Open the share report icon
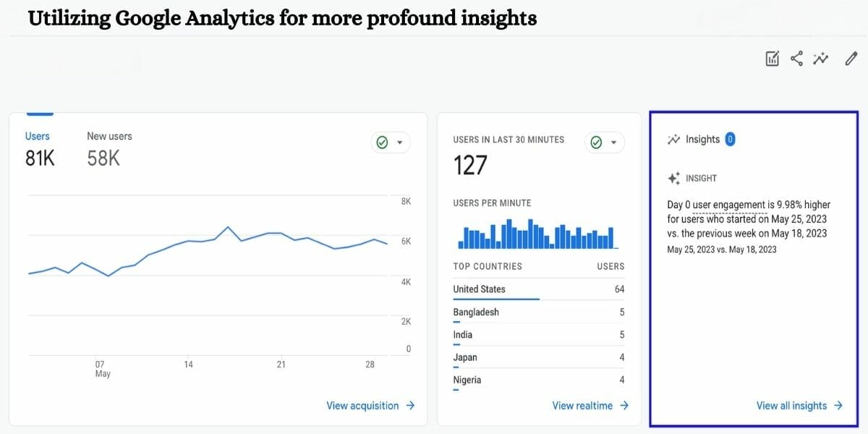The width and height of the screenshot is (868, 434). click(796, 59)
